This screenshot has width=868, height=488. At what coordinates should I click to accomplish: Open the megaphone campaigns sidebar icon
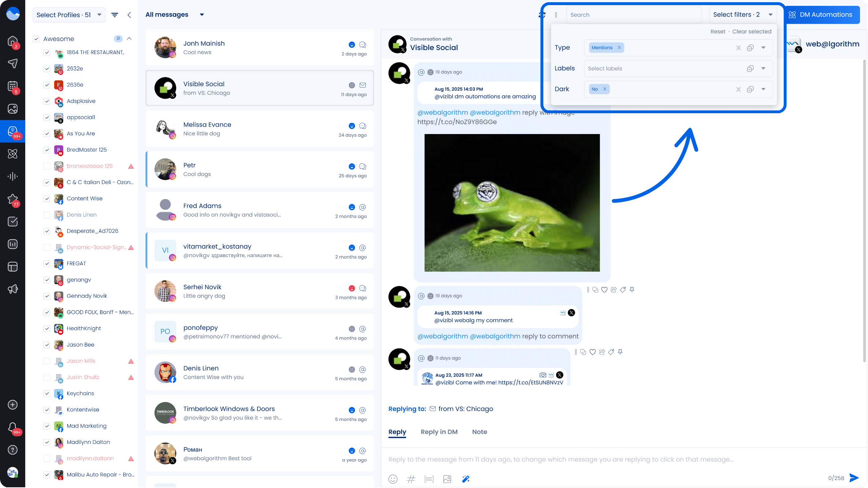pos(12,290)
